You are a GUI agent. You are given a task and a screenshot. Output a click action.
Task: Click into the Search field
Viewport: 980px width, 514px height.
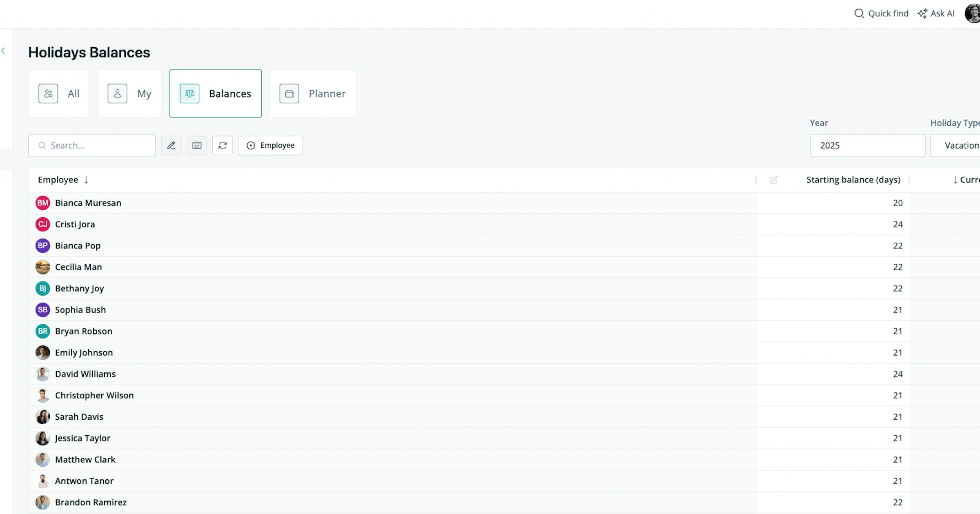(x=92, y=145)
